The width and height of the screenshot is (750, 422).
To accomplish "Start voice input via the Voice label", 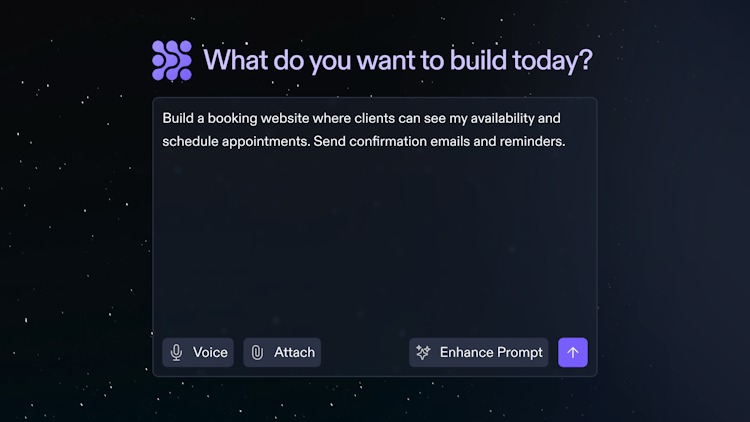I will tap(210, 353).
